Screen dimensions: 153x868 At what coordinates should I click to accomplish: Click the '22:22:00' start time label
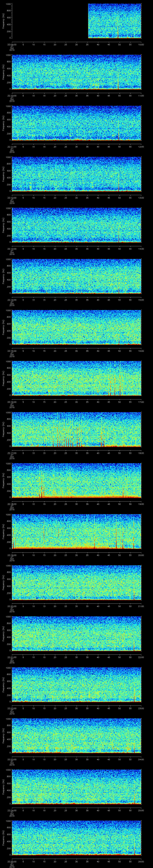point(12,708)
